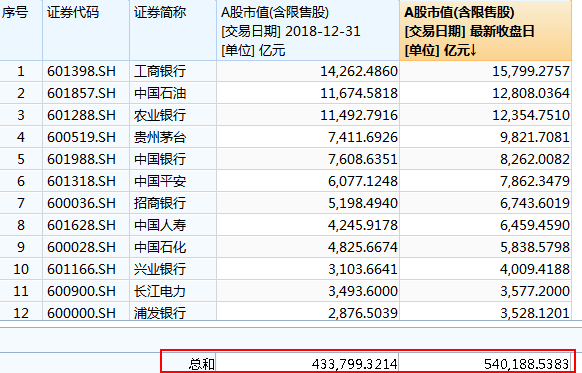
Task: Select stock code 600028.SH
Action: 81,247
